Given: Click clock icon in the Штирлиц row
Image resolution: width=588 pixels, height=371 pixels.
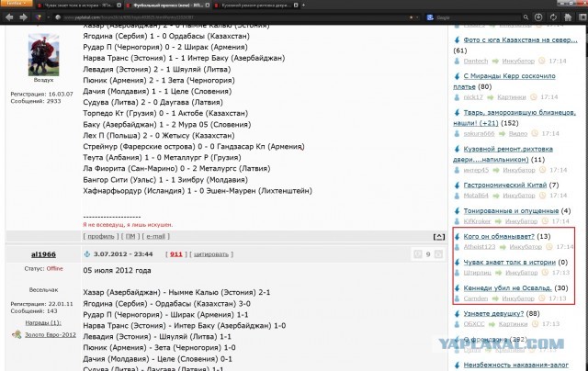Looking at the screenshot, I should click(x=545, y=273).
